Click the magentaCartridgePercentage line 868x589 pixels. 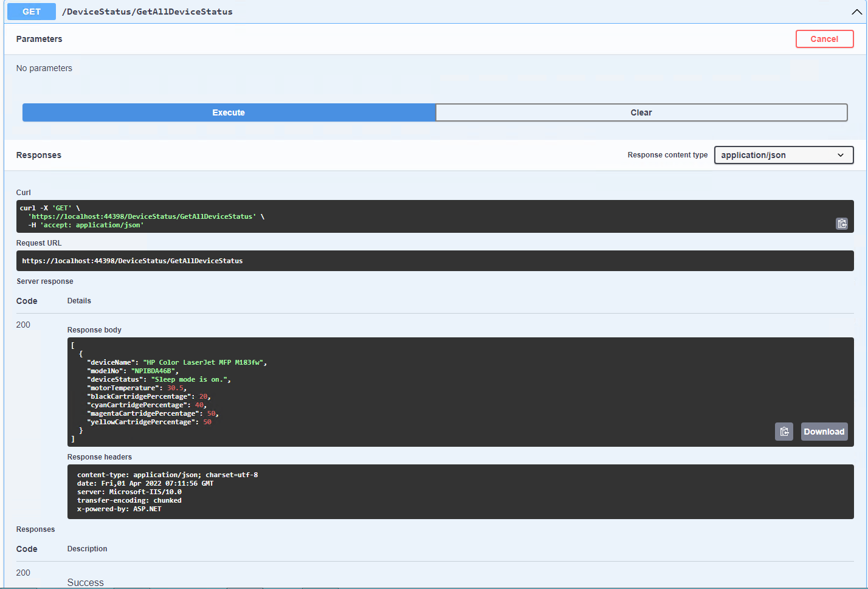(x=153, y=413)
